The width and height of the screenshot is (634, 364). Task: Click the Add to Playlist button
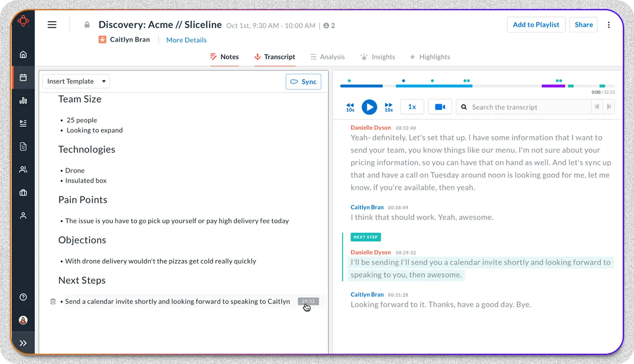click(536, 25)
